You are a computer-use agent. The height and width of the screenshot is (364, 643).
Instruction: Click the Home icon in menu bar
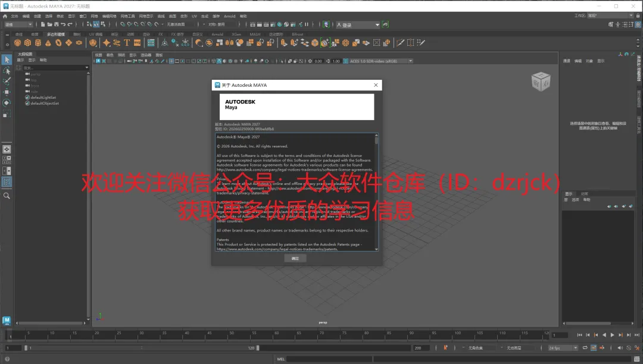pos(5,17)
